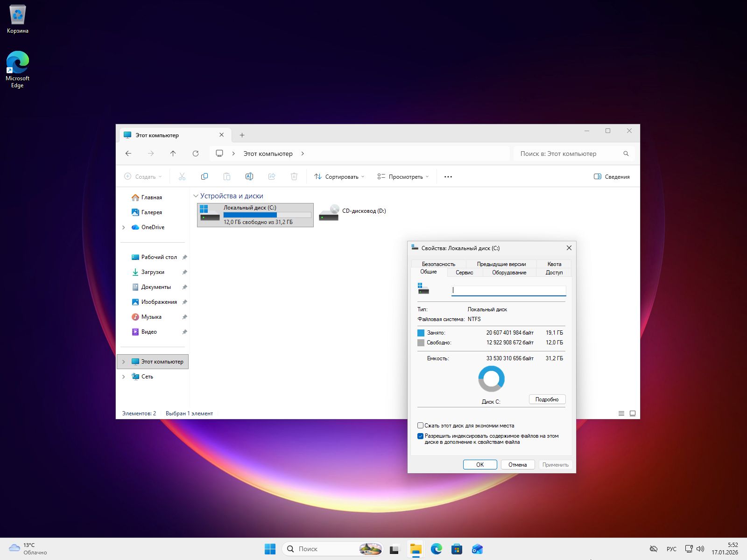Click the Rename icon in the toolbar
The width and height of the screenshot is (747, 560).
pos(249,176)
